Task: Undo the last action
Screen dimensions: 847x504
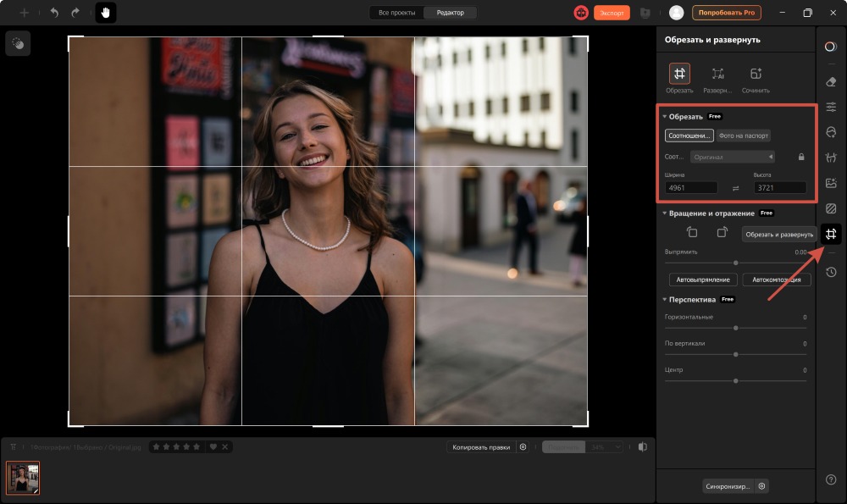Action: click(54, 13)
